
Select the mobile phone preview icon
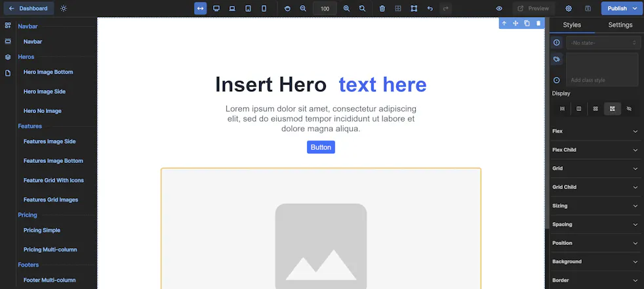point(264,9)
